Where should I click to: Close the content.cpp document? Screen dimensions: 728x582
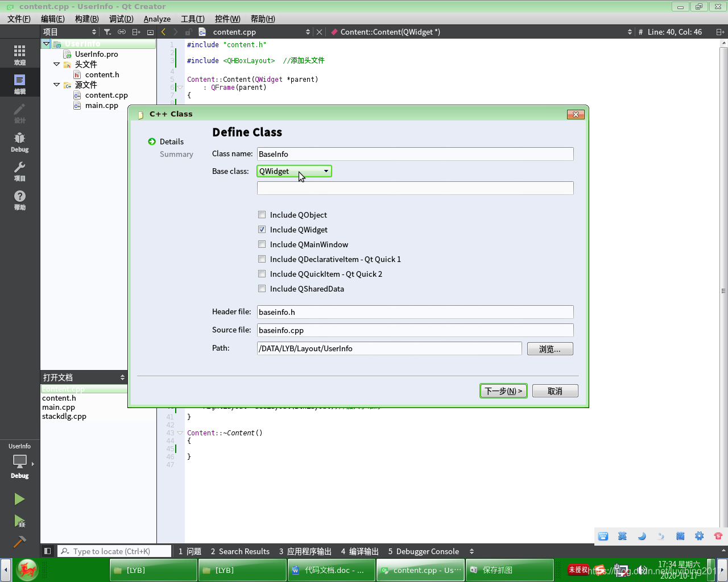coord(320,32)
